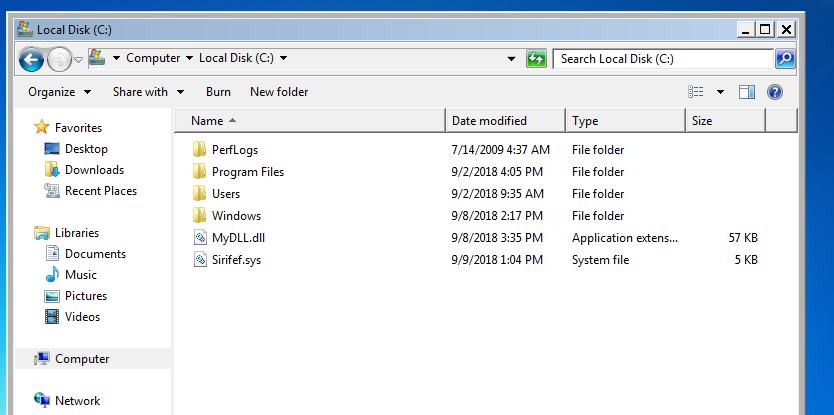Screen dimensions: 834x415
Task: Click the Program Files folder icon
Action: pyautogui.click(x=199, y=171)
